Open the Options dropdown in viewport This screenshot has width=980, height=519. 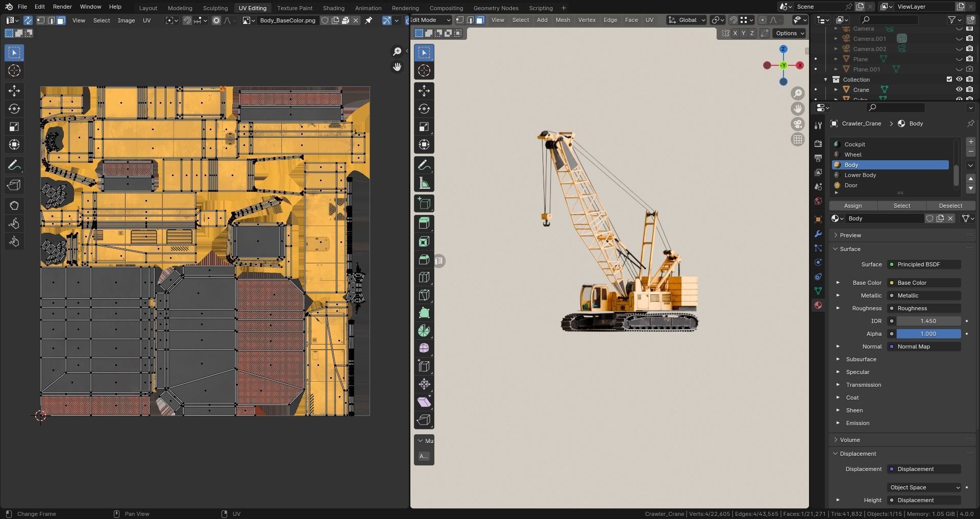(789, 33)
